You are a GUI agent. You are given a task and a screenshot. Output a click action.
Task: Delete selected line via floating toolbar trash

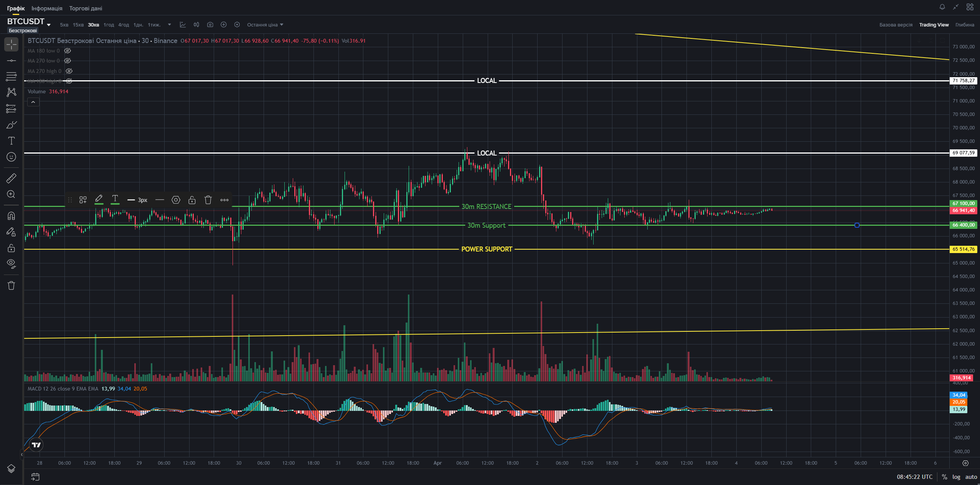click(x=208, y=200)
